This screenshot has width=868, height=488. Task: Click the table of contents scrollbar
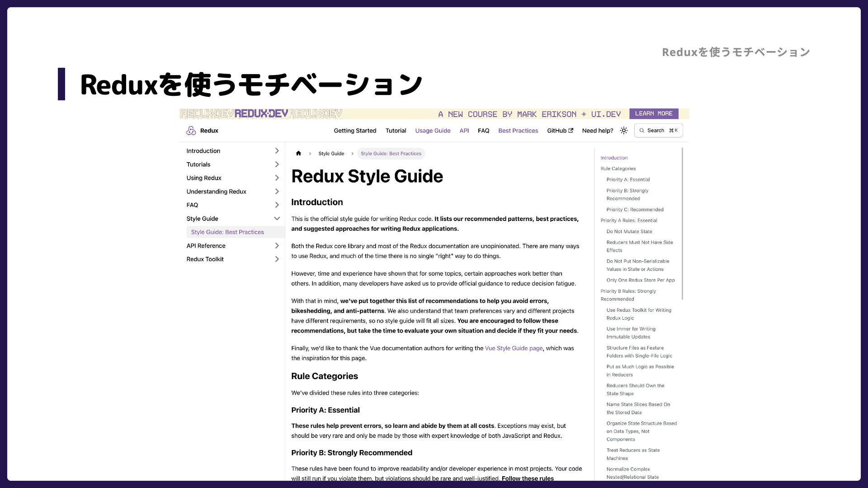pyautogui.click(x=682, y=224)
